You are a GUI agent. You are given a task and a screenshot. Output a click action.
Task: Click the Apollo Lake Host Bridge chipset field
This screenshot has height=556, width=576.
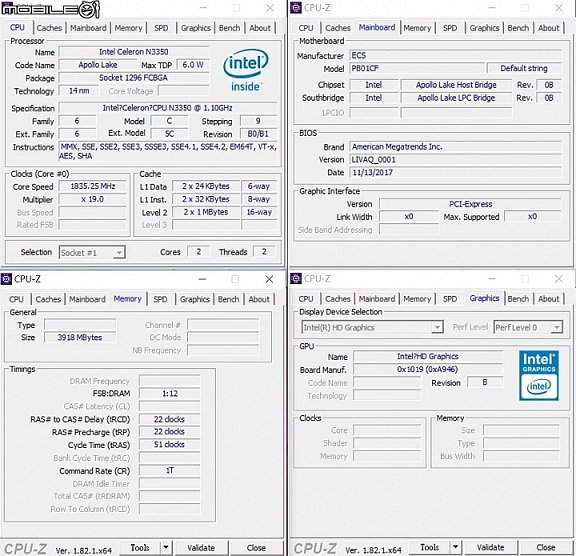[456, 85]
